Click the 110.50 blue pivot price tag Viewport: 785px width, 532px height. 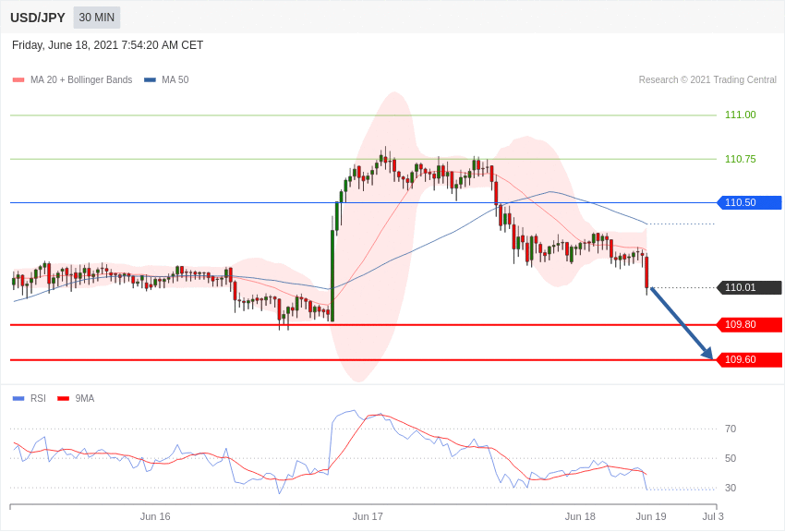[x=750, y=202]
